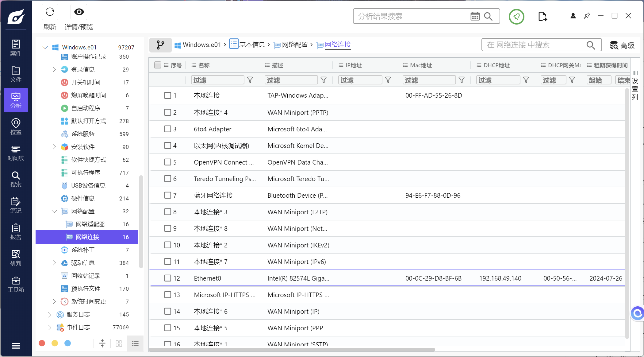Expand the 驱动信息 tree node

pos(54,263)
